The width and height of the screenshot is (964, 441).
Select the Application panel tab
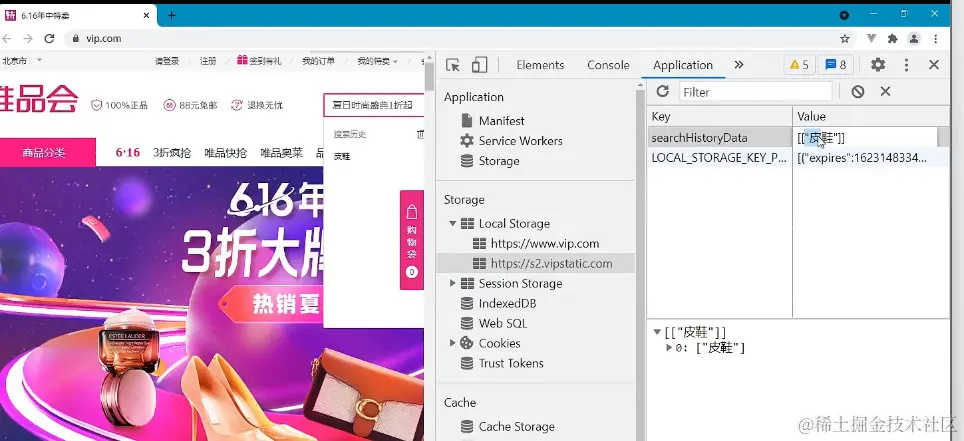(x=683, y=65)
